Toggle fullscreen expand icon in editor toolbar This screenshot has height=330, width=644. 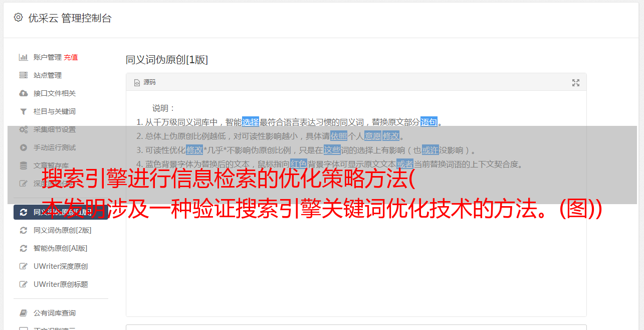tap(576, 83)
